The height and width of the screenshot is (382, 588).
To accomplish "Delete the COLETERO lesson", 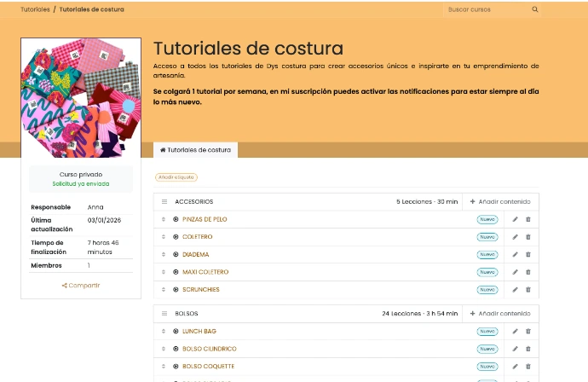I will click(x=527, y=237).
